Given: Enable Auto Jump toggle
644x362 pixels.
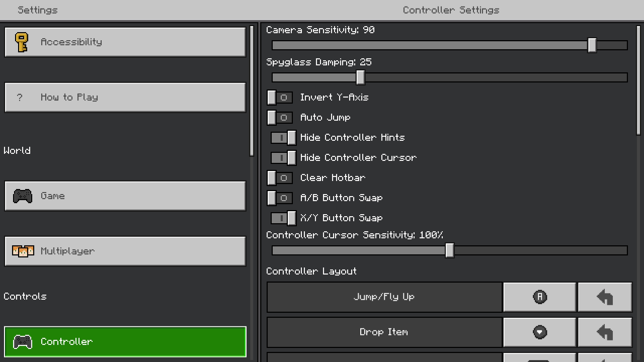Looking at the screenshot, I should coord(280,118).
